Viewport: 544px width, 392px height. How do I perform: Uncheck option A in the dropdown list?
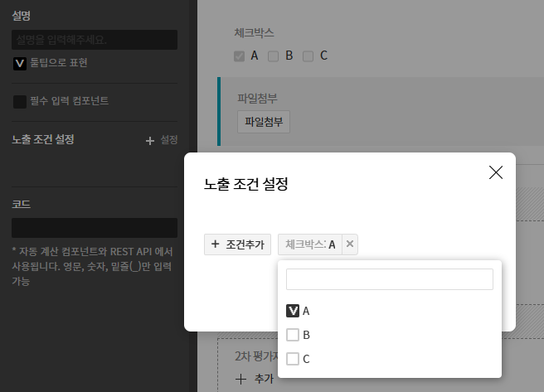coord(293,311)
